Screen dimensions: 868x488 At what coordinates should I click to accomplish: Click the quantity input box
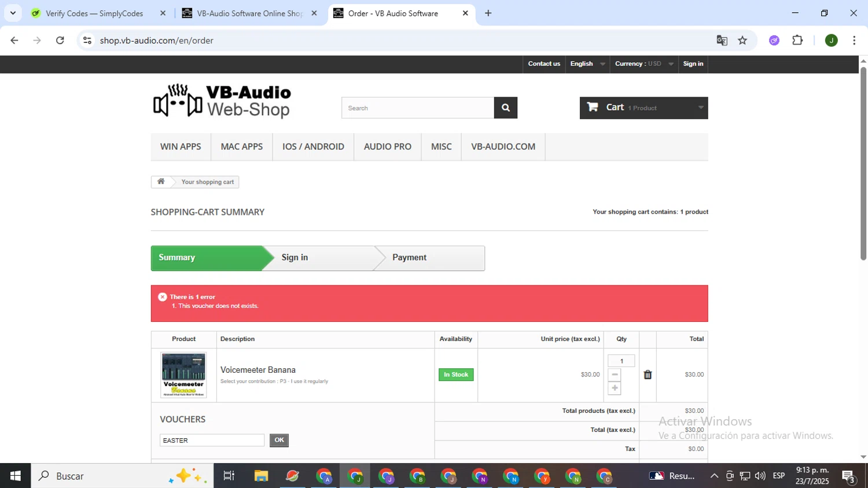click(x=621, y=361)
